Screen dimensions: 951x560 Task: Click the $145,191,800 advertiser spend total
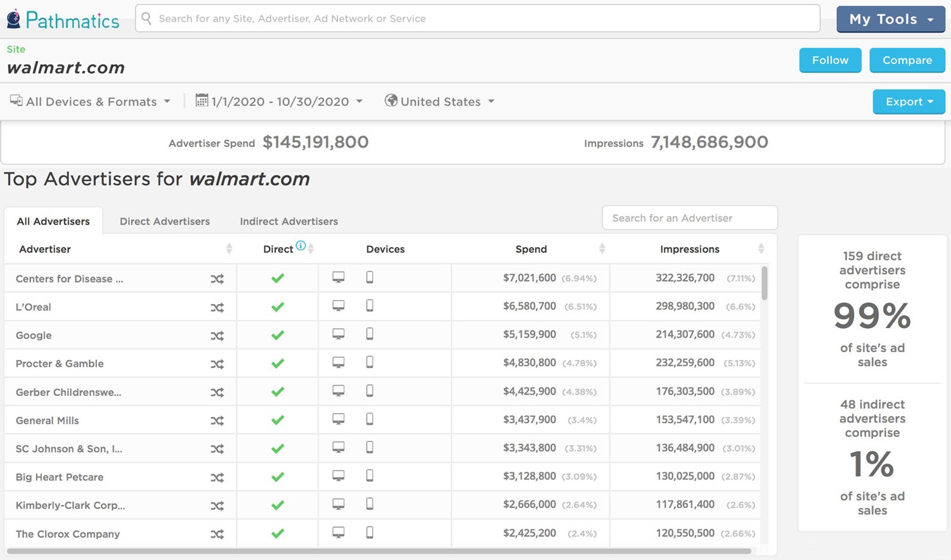point(316,142)
